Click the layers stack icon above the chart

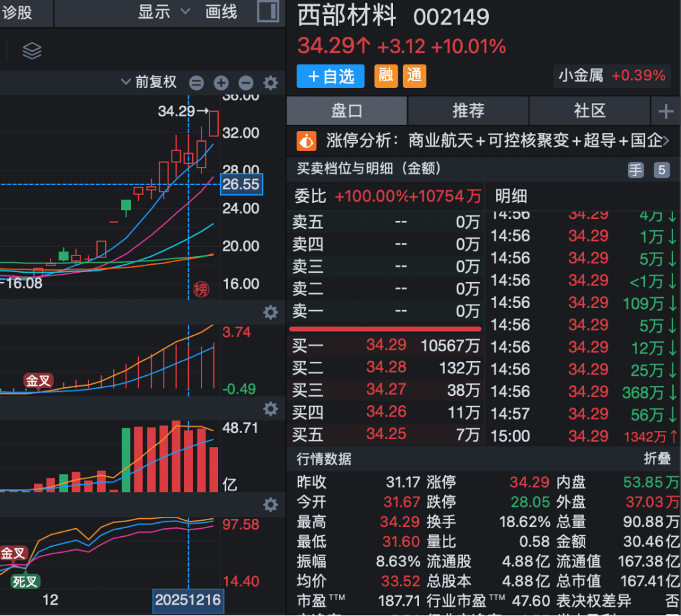(x=31, y=51)
